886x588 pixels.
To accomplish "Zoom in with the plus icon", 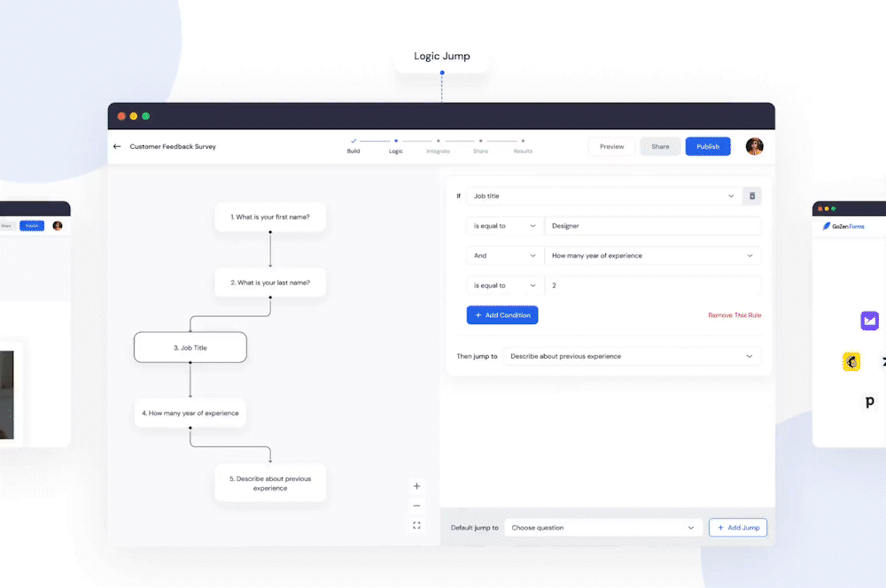I will 416,486.
